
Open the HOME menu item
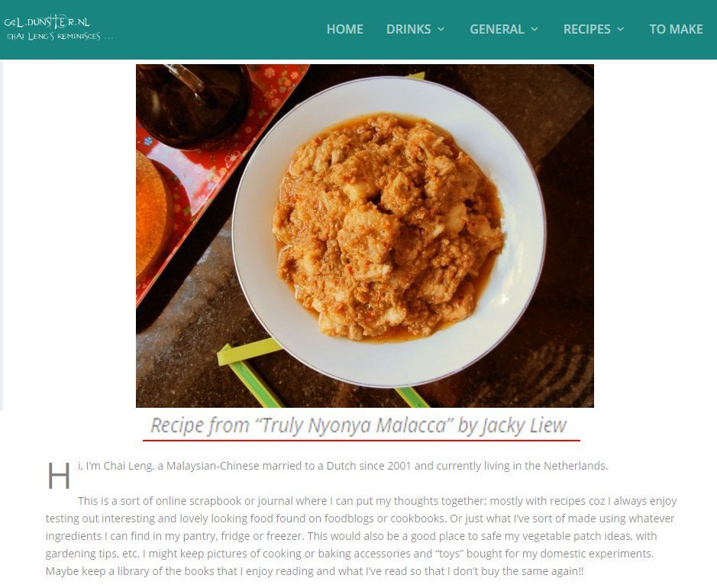[345, 29]
